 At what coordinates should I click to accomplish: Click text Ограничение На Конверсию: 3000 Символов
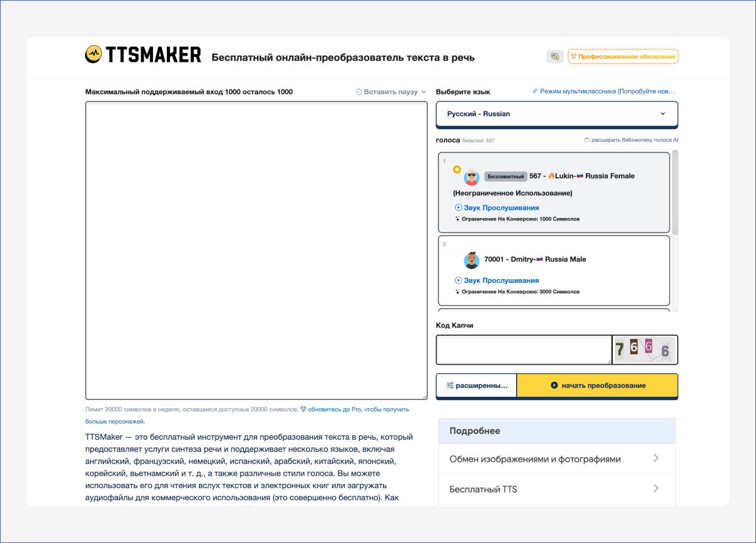click(x=520, y=292)
